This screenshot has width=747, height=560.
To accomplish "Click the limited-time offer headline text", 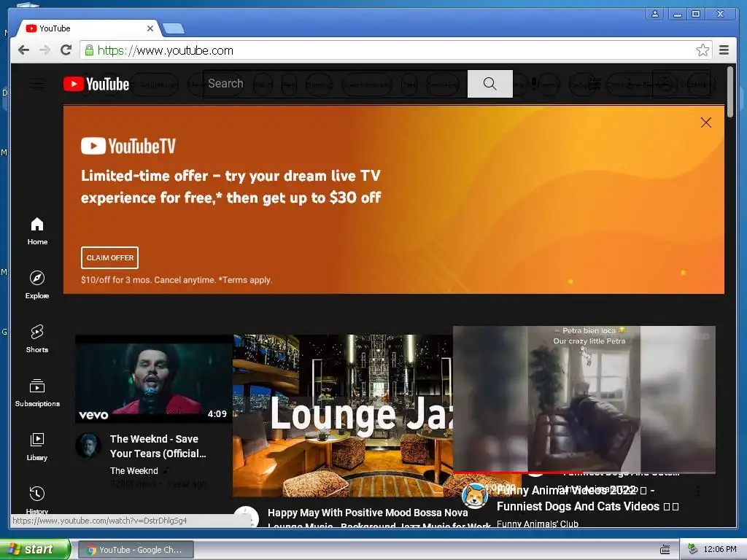I will pyautogui.click(x=231, y=186).
